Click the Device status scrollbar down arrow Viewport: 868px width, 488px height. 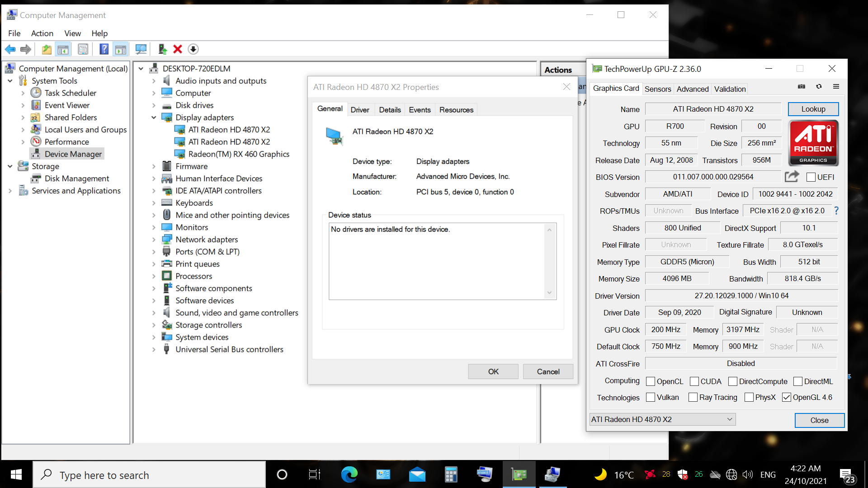549,293
